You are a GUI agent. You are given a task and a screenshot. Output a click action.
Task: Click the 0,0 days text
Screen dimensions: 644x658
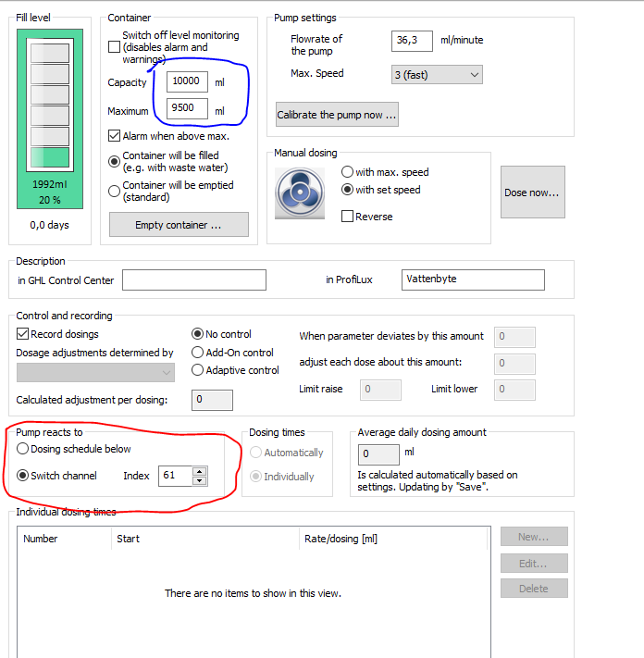pos(49,225)
